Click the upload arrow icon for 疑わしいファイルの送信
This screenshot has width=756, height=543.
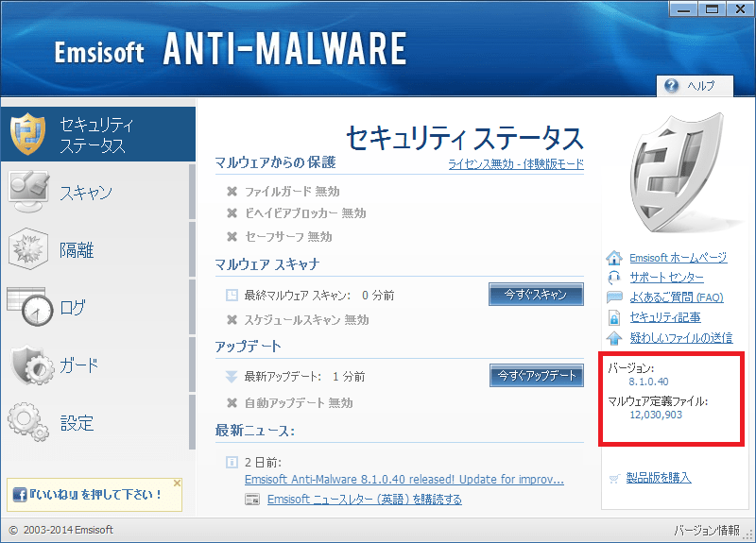pos(613,338)
